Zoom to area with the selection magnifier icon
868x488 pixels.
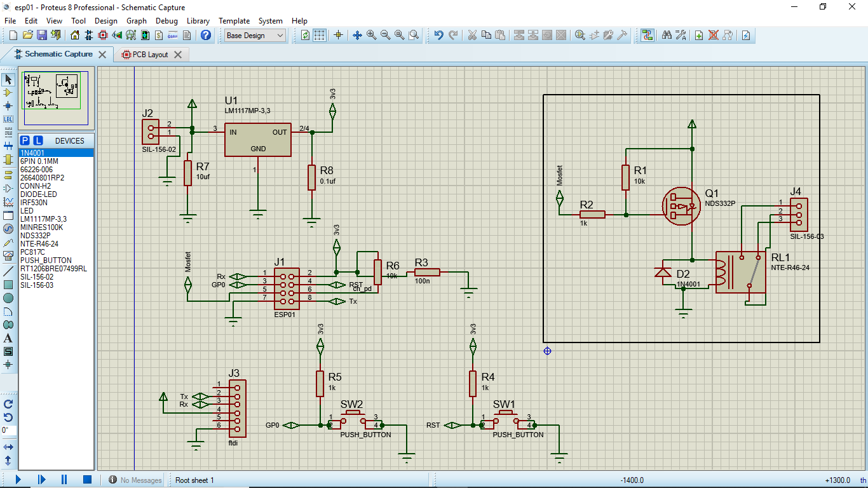[x=414, y=36]
